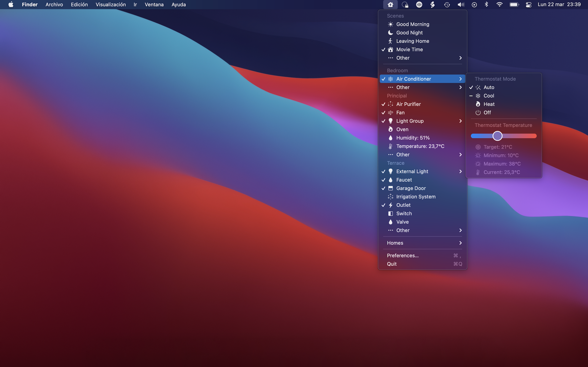Screen dimensions: 588x367
Task: Toggle the Fan accessory off
Action: coord(400,113)
